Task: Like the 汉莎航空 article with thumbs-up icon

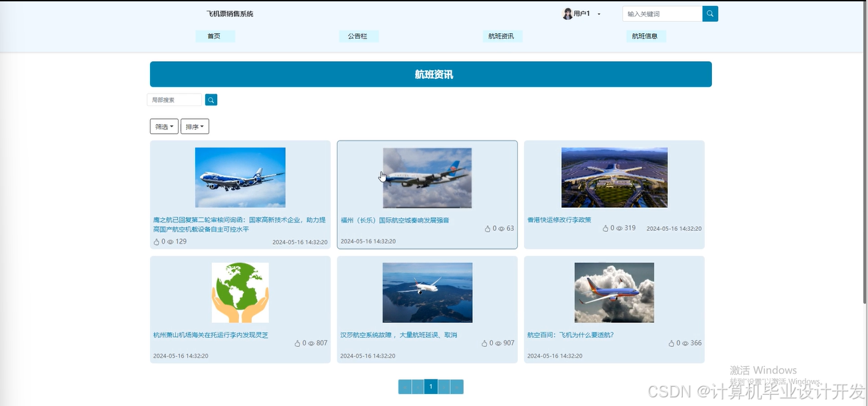Action: tap(485, 344)
